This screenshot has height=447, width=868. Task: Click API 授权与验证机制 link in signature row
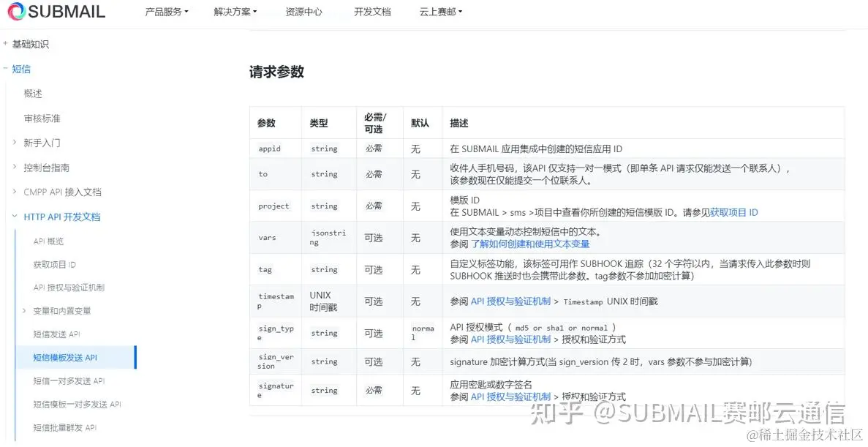point(510,397)
